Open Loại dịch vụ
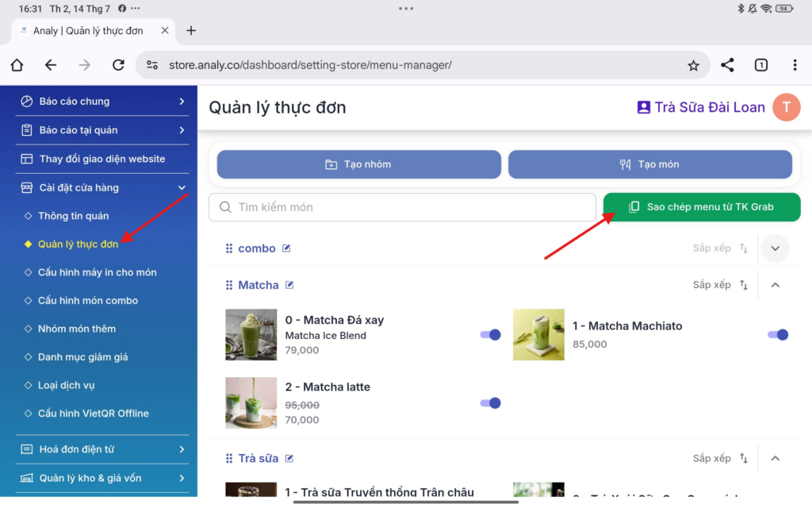Screen dimensions: 812x508 pos(67,385)
